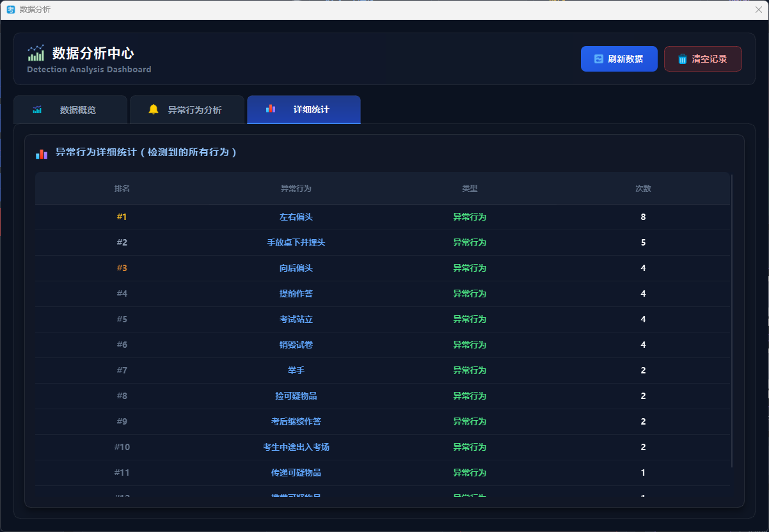Open the 异常行为分析 tab

click(x=187, y=110)
